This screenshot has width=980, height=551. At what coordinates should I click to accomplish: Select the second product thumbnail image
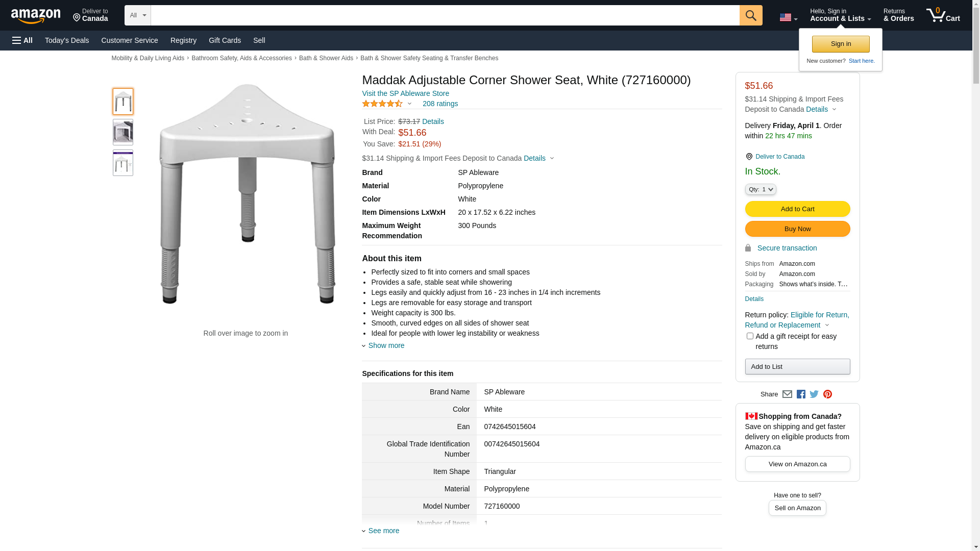point(123,132)
